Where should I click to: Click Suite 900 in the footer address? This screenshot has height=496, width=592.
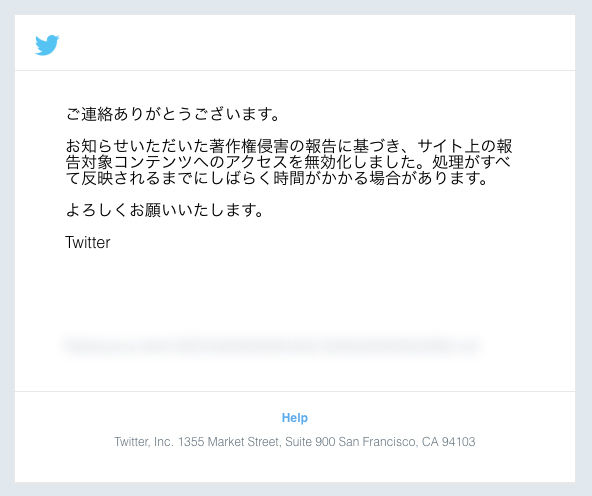pos(310,442)
